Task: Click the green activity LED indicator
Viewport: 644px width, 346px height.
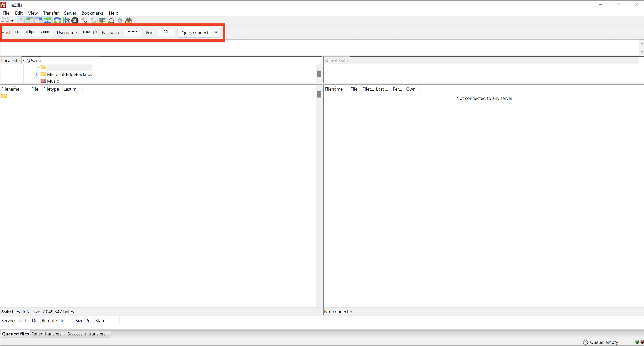Action: point(637,342)
